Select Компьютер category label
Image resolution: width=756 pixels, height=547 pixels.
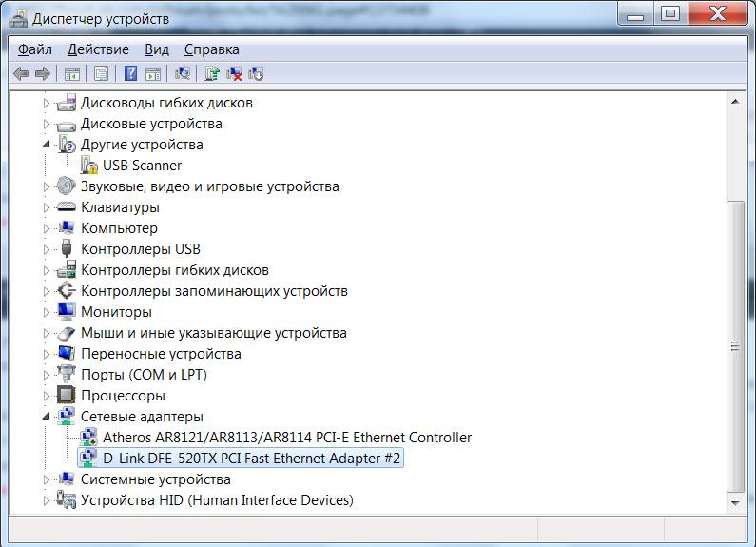119,228
